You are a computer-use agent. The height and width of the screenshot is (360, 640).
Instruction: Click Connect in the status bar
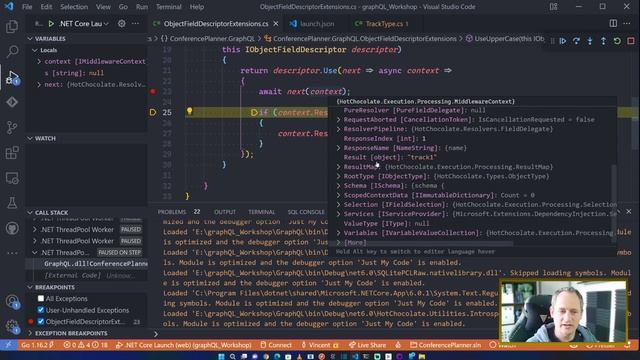(x=276, y=345)
